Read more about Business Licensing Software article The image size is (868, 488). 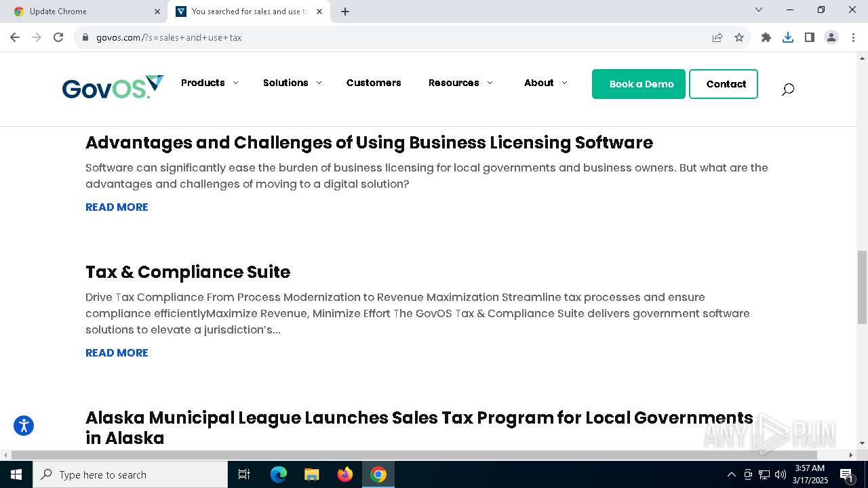[x=117, y=207]
